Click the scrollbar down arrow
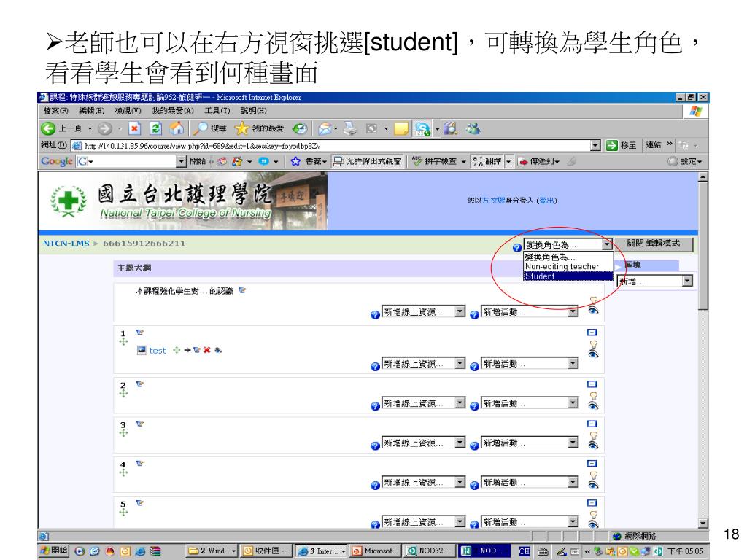Viewport: 747px width, 560px height. (x=703, y=523)
